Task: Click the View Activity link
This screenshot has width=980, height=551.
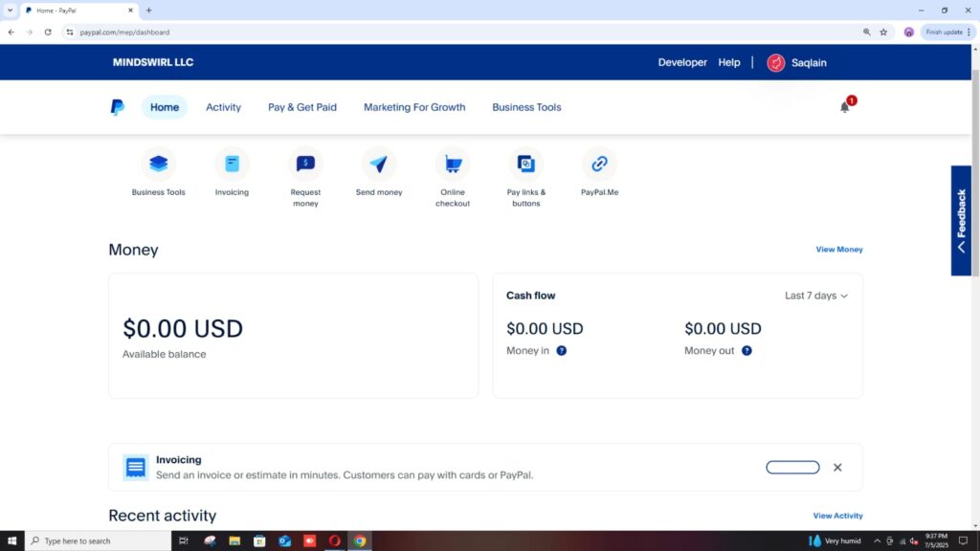Action: click(837, 516)
